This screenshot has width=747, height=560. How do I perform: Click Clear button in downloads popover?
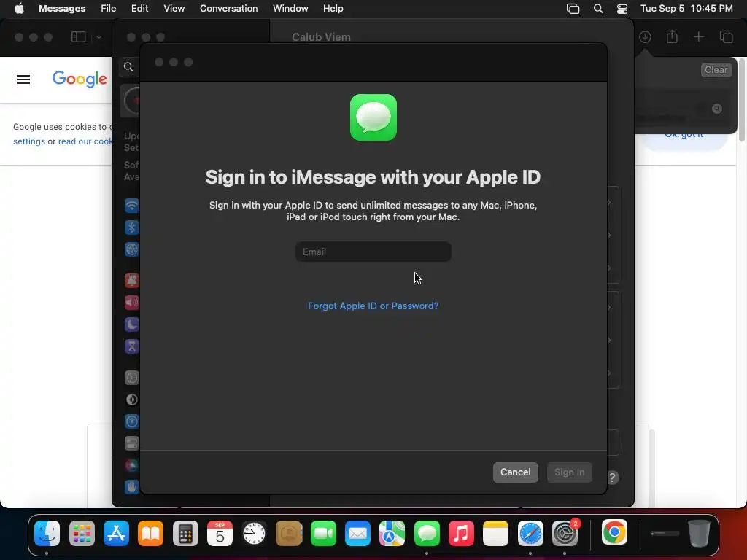716,69
